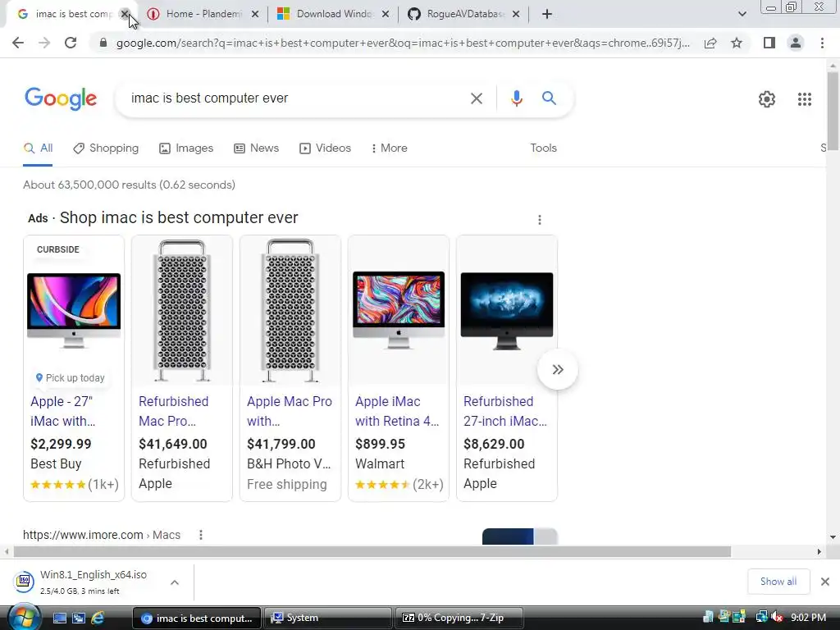Image resolution: width=840 pixels, height=630 pixels.
Task: Click the 9:02 PM taskbar clock
Action: (808, 617)
